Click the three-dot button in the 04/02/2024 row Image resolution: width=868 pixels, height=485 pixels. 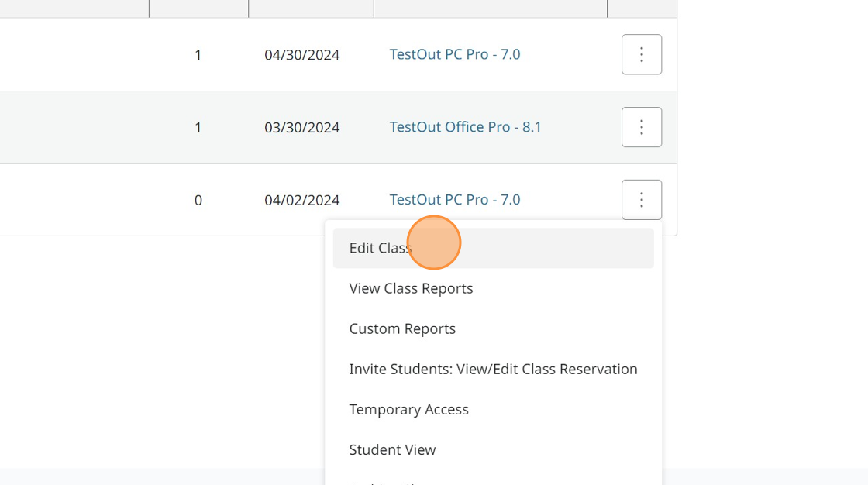642,200
